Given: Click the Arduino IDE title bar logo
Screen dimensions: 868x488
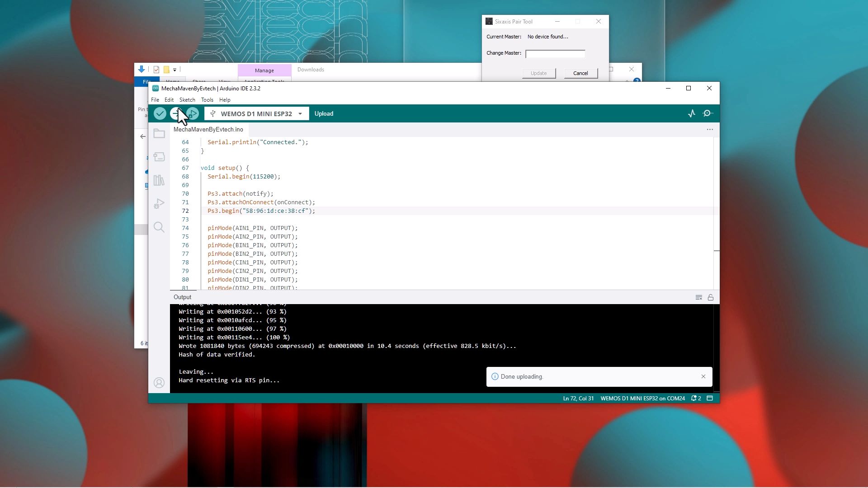Looking at the screenshot, I should pyautogui.click(x=156, y=89).
